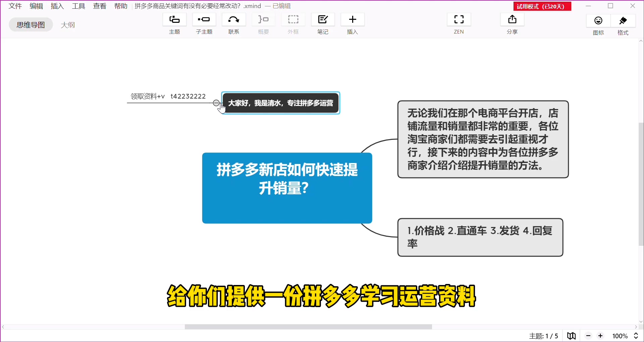Insert a subtopic using 子主题 icon

click(204, 19)
